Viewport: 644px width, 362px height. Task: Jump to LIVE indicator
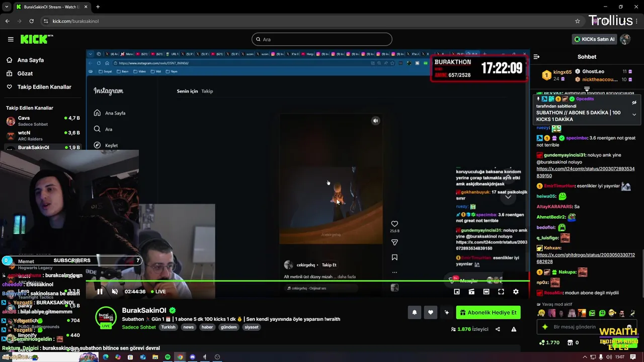click(x=158, y=292)
